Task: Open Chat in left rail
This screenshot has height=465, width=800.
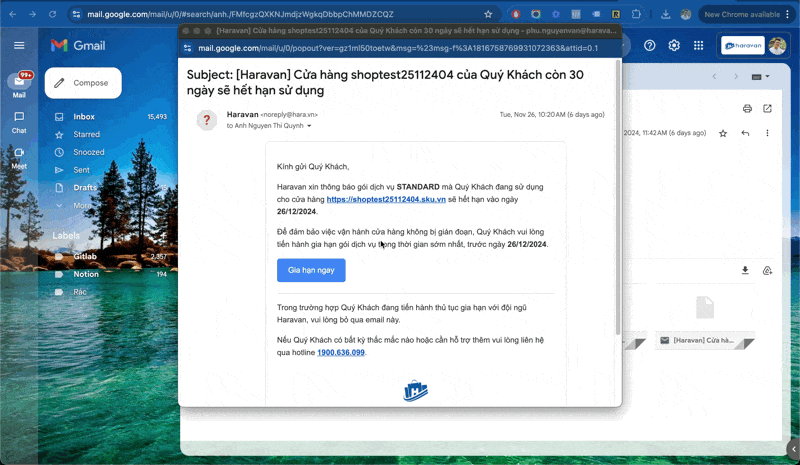Action: [19, 123]
